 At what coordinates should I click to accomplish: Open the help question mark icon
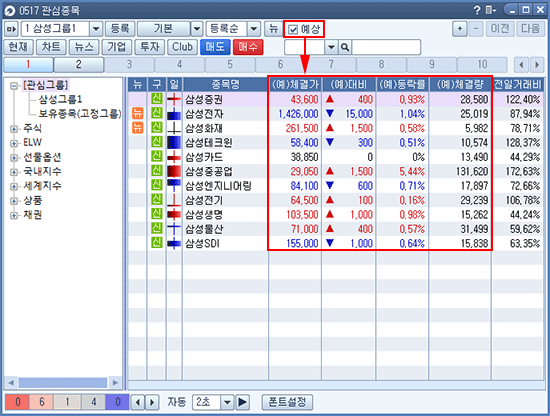point(477,10)
